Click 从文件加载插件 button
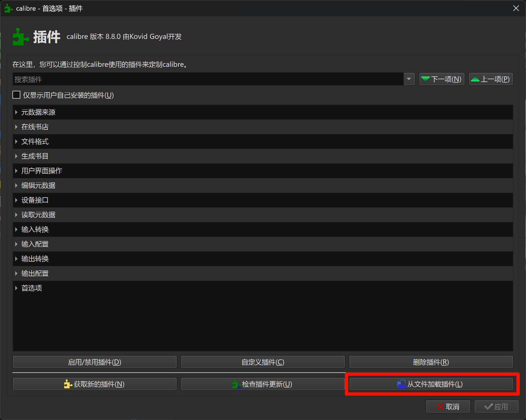This screenshot has width=526, height=420. pyautogui.click(x=431, y=384)
